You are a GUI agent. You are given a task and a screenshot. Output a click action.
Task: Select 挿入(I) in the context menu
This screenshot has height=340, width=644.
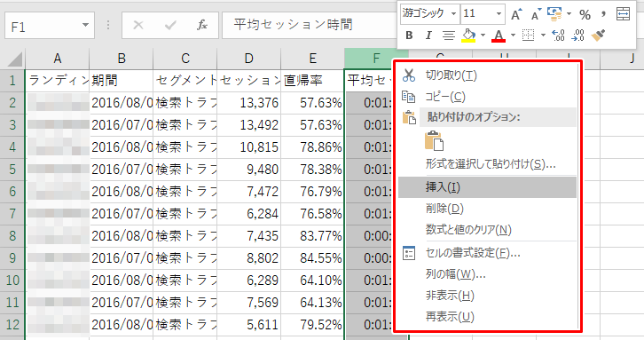[487, 187]
